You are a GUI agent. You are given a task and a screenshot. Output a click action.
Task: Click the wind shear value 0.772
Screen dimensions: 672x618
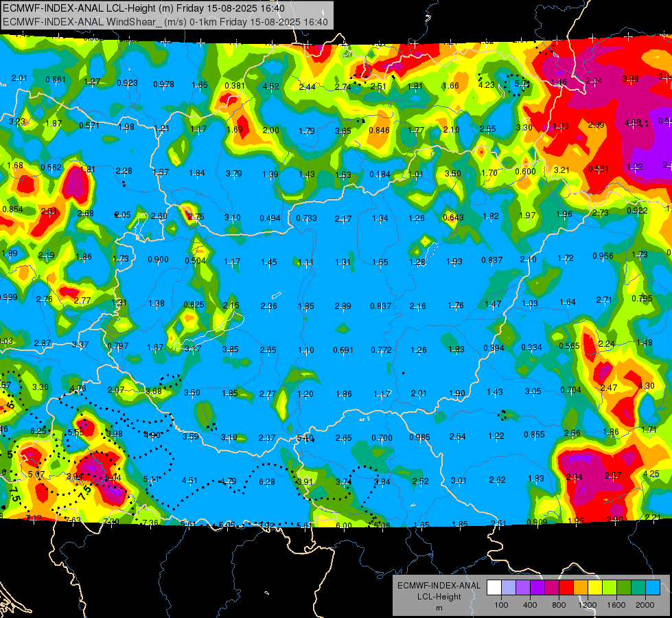click(x=382, y=350)
